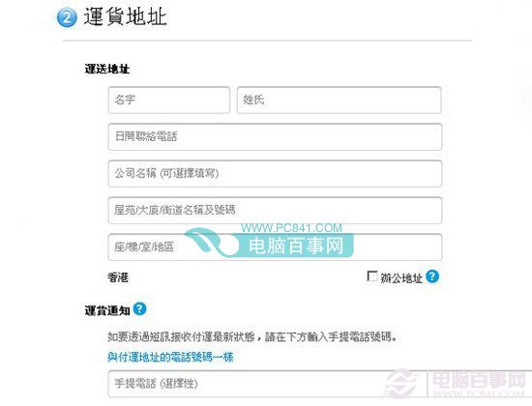Click the 手提電話 (選擇性) field
This screenshot has width=532, height=406.
click(x=275, y=384)
